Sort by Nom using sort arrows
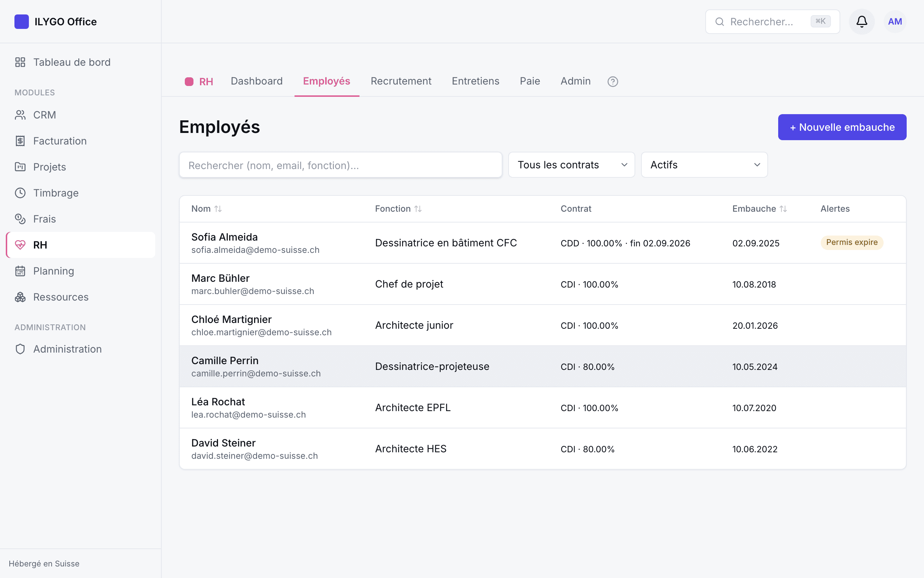The width and height of the screenshot is (924, 578). (218, 209)
